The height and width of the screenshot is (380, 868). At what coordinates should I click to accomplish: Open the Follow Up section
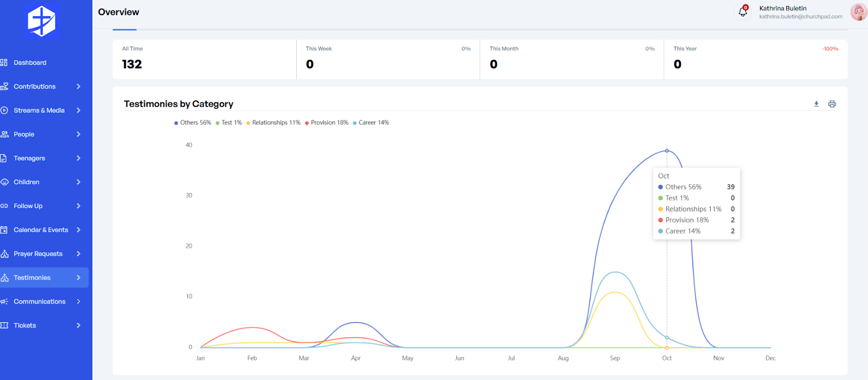(x=28, y=206)
